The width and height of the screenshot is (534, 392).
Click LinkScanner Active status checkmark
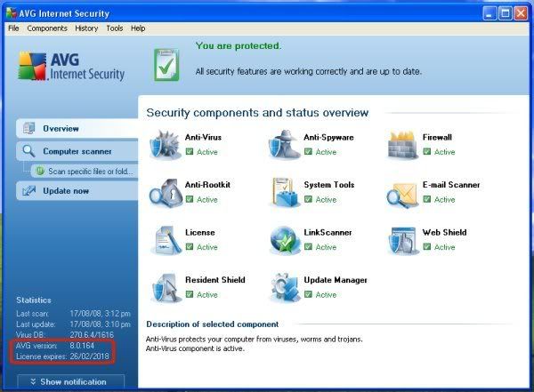pyautogui.click(x=308, y=247)
